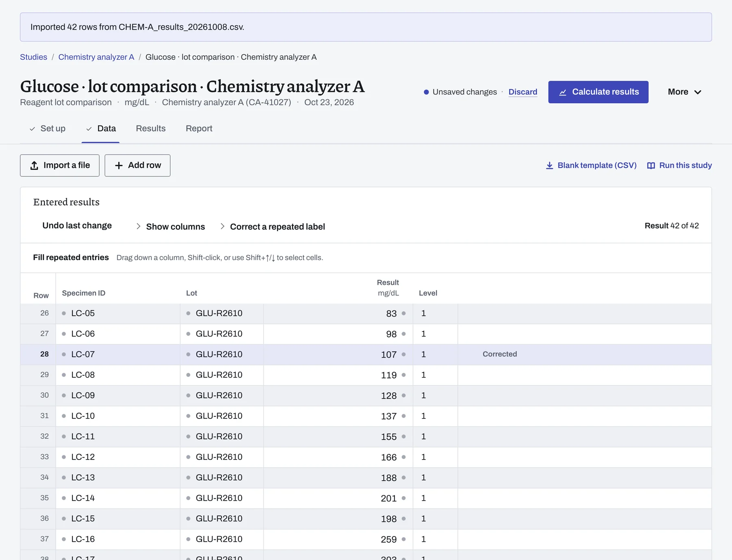Click the Lot cell in the LC-08 row
Screen dimensions: 732x560
222,375
